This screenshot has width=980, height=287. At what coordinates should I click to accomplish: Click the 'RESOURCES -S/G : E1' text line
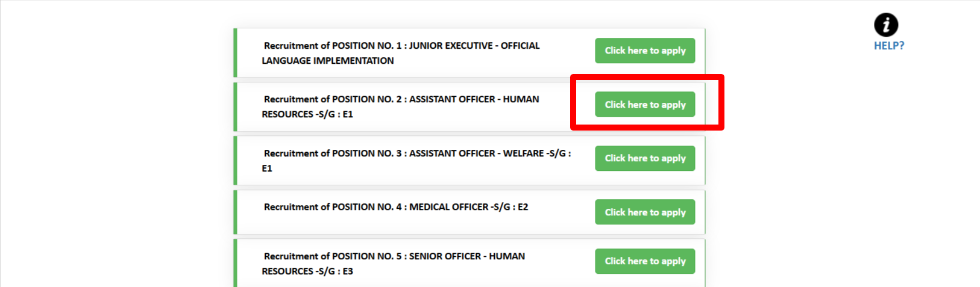click(307, 114)
